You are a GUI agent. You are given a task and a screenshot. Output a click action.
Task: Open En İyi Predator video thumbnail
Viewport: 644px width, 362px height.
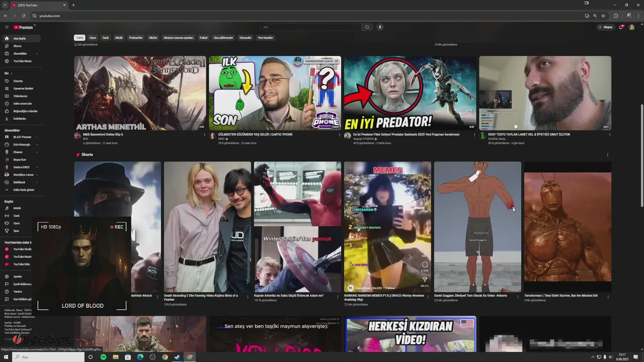pos(410,93)
